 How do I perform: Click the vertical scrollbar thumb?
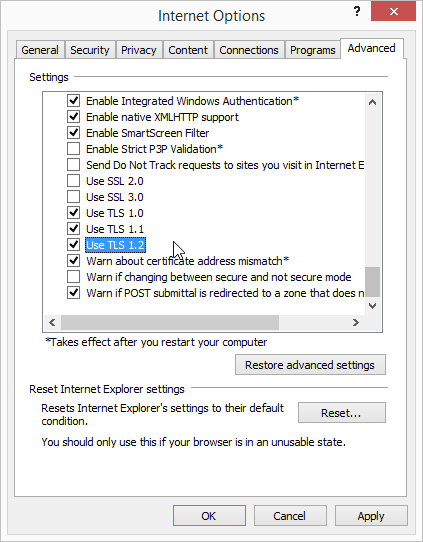point(372,281)
